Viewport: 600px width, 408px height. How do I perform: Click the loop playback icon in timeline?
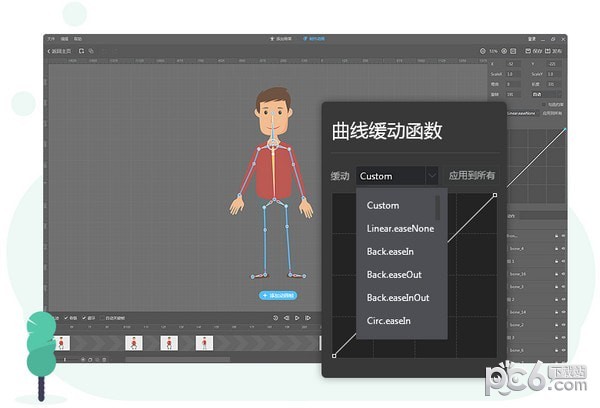point(275,318)
